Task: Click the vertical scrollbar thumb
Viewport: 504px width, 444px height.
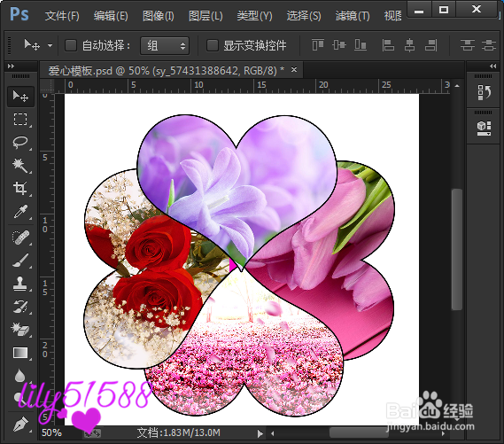Action: (456, 249)
